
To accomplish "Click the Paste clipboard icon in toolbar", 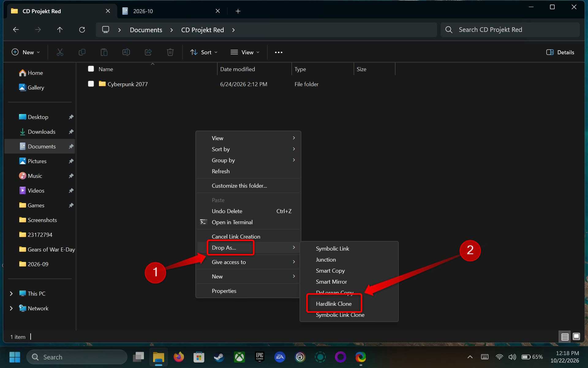I will 104,52.
